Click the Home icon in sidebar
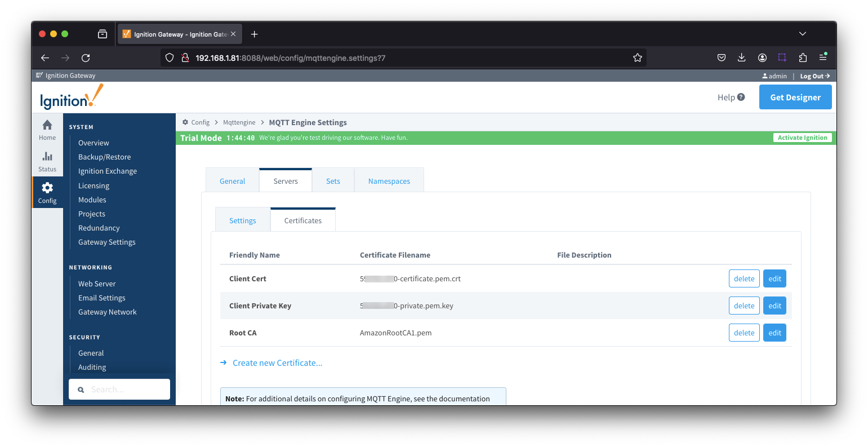 tap(47, 125)
